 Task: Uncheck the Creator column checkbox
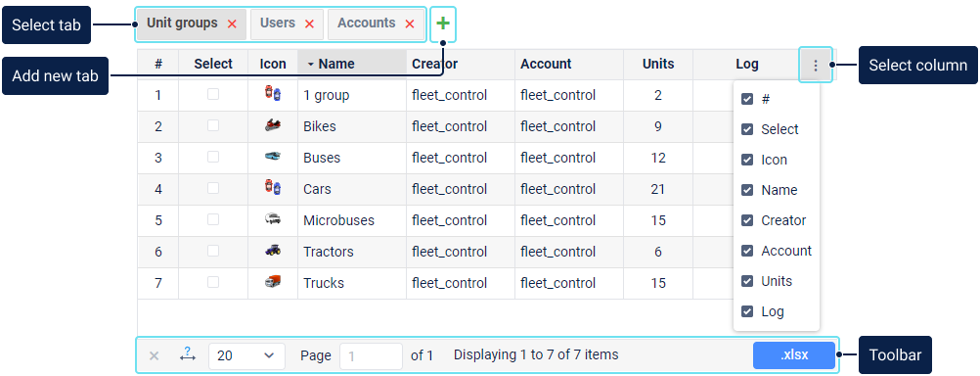click(x=747, y=220)
